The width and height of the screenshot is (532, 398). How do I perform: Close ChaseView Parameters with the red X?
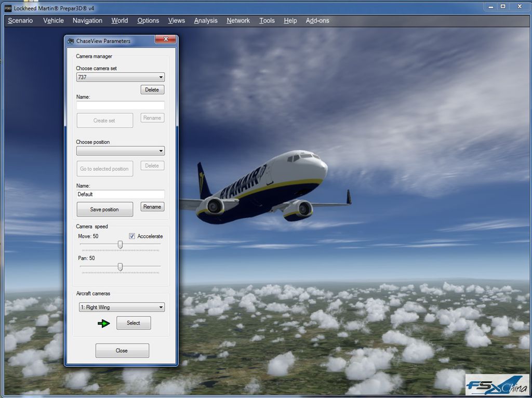tap(166, 39)
